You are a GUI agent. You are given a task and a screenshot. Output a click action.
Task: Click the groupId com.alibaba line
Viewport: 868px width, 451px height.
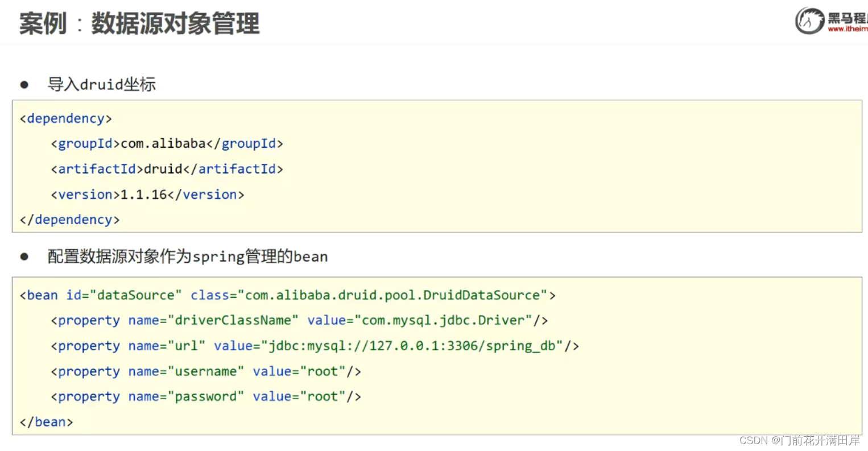pyautogui.click(x=167, y=143)
